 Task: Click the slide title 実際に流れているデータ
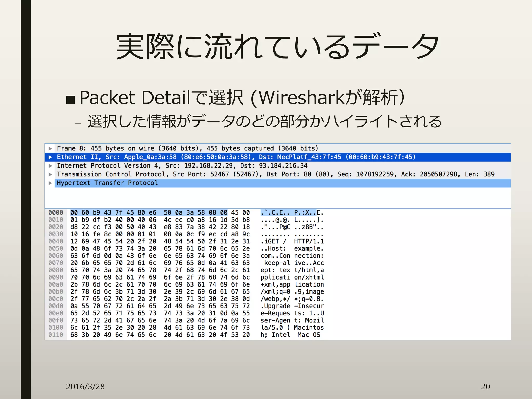tap(277, 47)
